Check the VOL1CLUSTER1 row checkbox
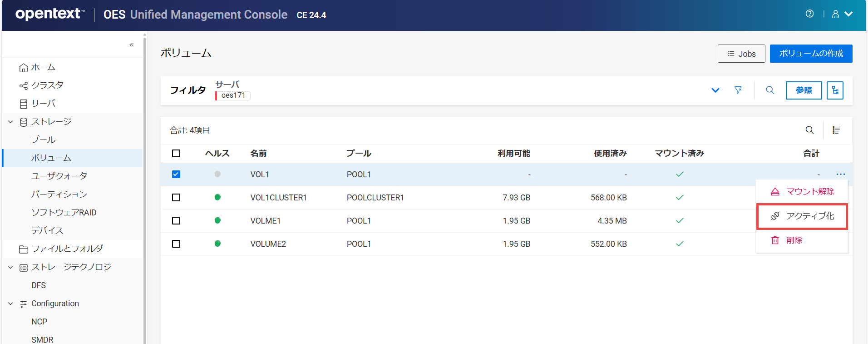Viewport: 868px width, 344px height. (176, 198)
